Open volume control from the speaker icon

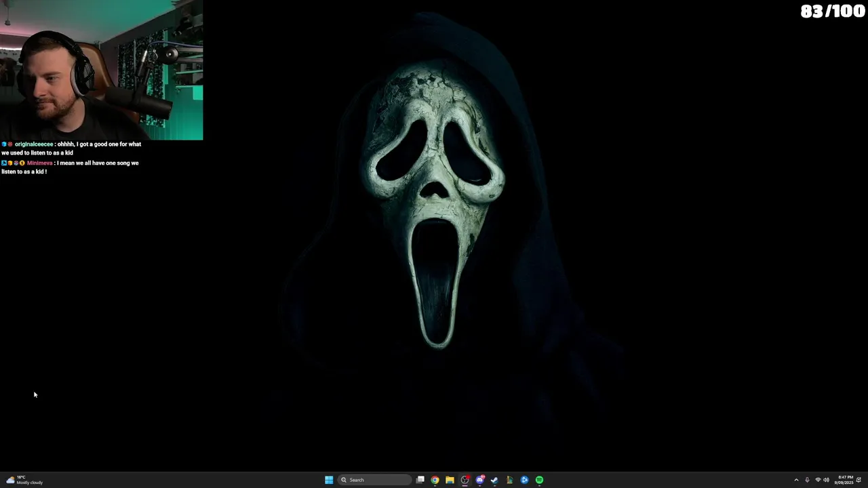pyautogui.click(x=826, y=480)
